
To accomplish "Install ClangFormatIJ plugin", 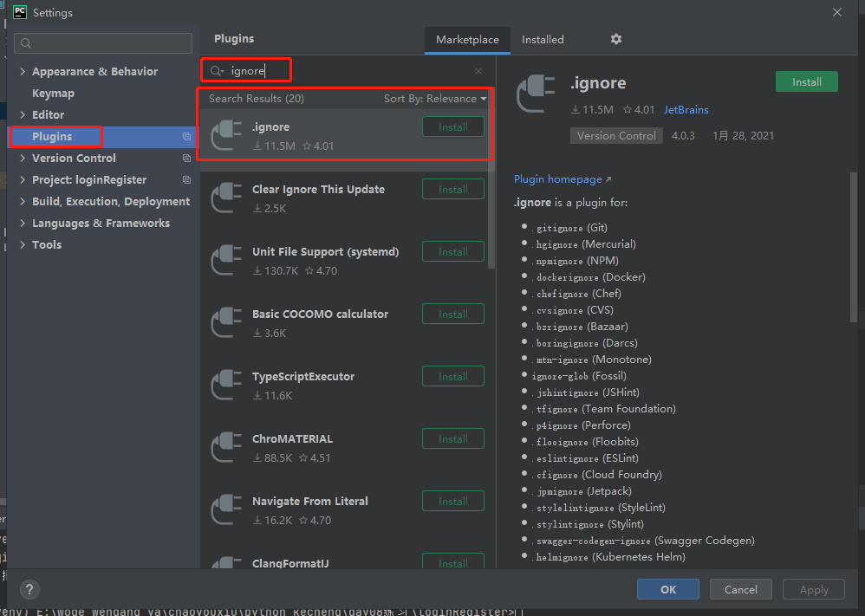I will [453, 561].
